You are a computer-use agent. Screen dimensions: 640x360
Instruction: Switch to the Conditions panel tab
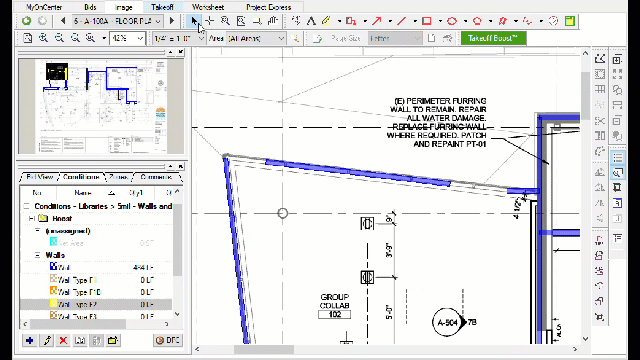point(81,177)
